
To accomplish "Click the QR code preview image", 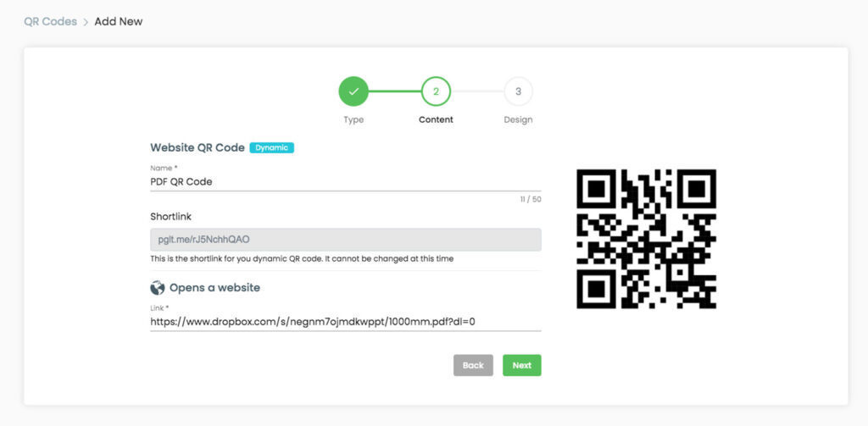I will pos(646,239).
